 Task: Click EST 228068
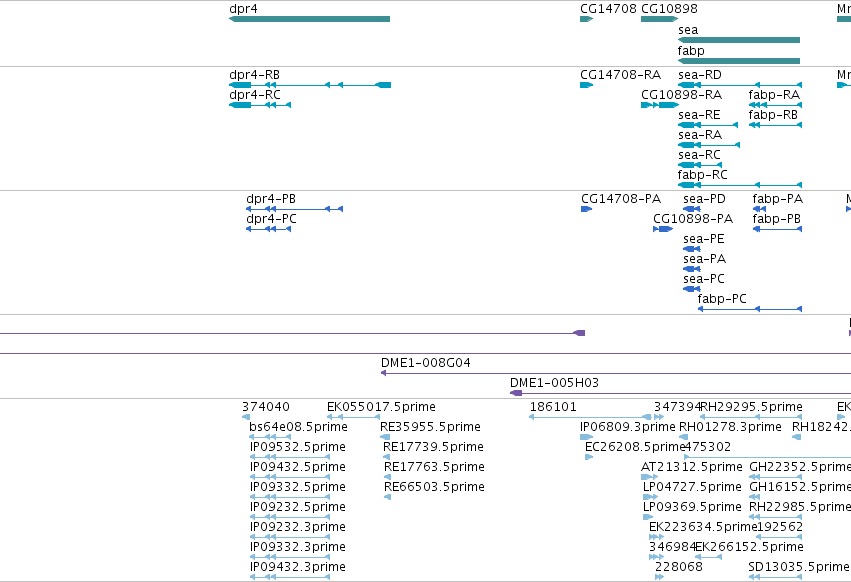pos(659,577)
